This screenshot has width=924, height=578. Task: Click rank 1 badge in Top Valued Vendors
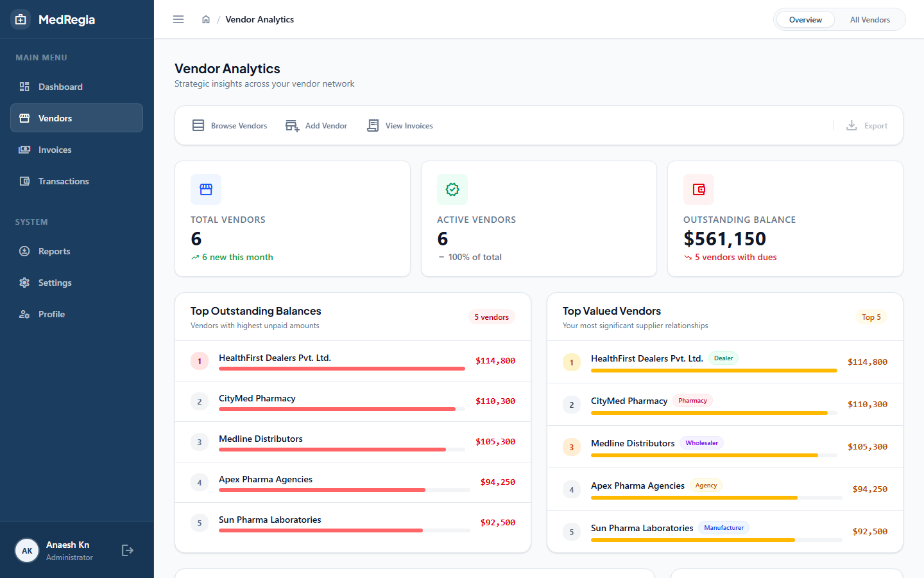point(572,362)
